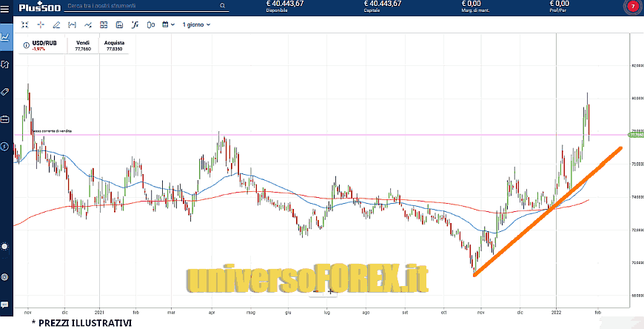Open the chart view tab in left sidebar

click(x=5, y=36)
